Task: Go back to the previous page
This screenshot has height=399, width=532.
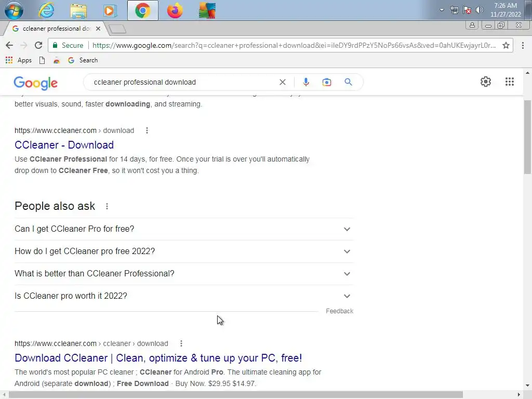Action: point(9,45)
